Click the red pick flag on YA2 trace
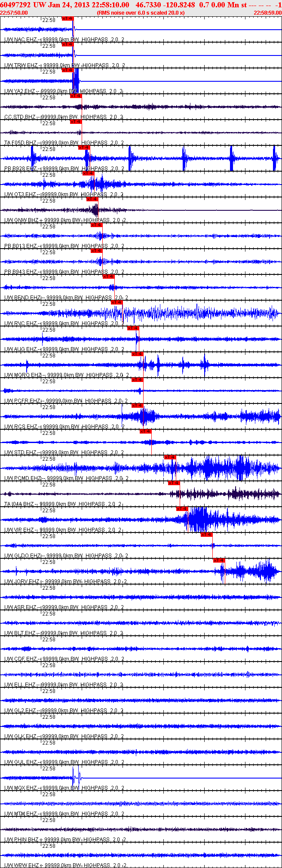This screenshot has height=868, width=282. [67, 70]
